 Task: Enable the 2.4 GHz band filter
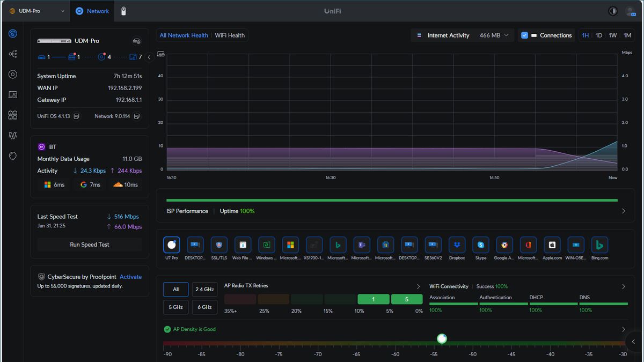(x=204, y=289)
